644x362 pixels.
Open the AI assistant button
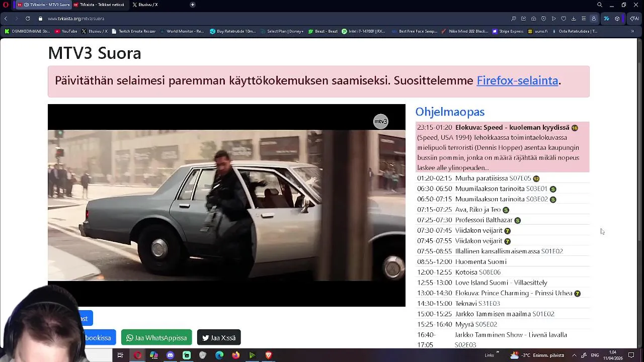633,19
